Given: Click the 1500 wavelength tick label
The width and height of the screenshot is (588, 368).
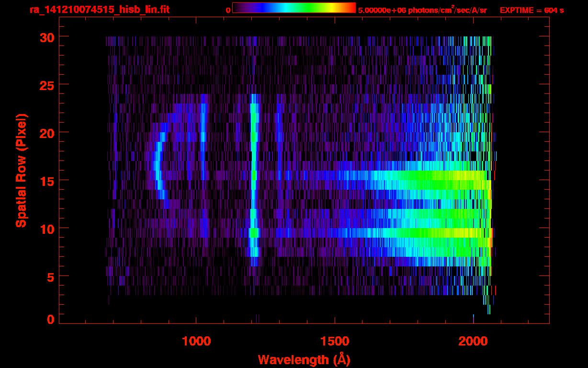Looking at the screenshot, I should 335,341.
